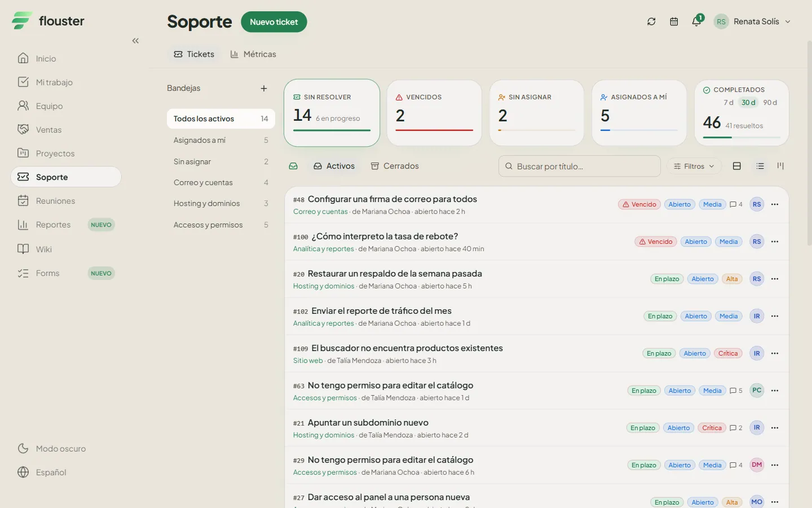812x508 pixels.
Task: Go to Proyectos in the sidebar
Action: coord(66,154)
